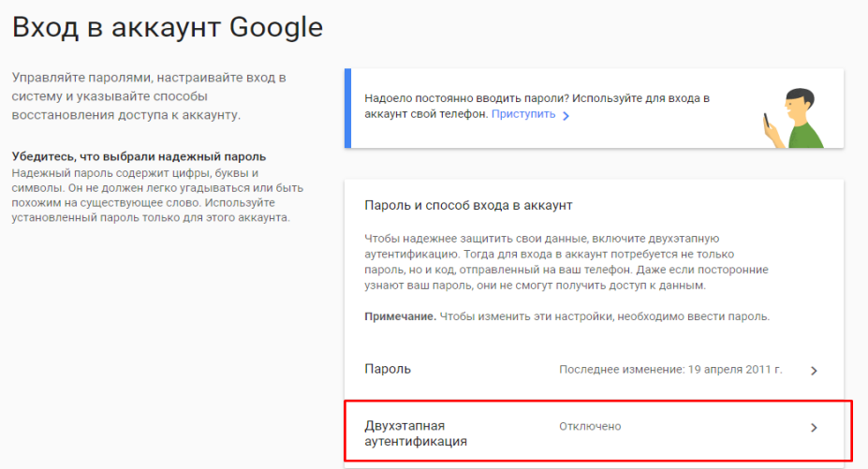Click the Приступить link
This screenshot has width=868, height=469.
pos(522,114)
